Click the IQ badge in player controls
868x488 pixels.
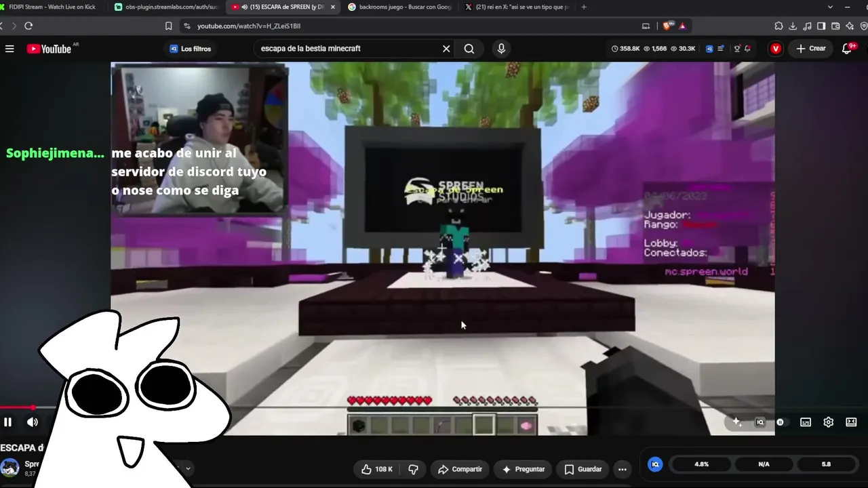click(x=760, y=422)
